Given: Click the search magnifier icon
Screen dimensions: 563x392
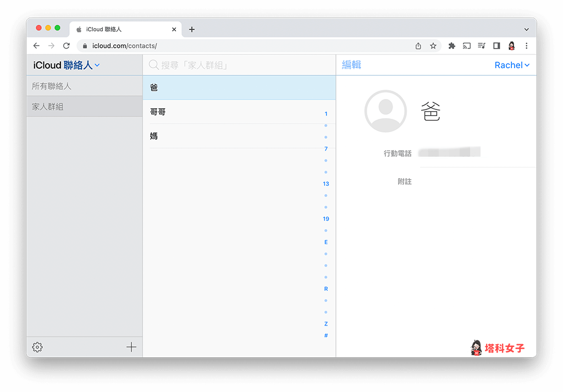Looking at the screenshot, I should coord(154,65).
